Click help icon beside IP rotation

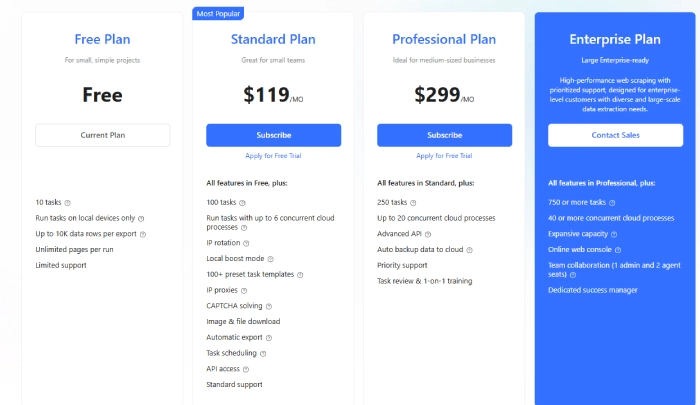coord(246,243)
